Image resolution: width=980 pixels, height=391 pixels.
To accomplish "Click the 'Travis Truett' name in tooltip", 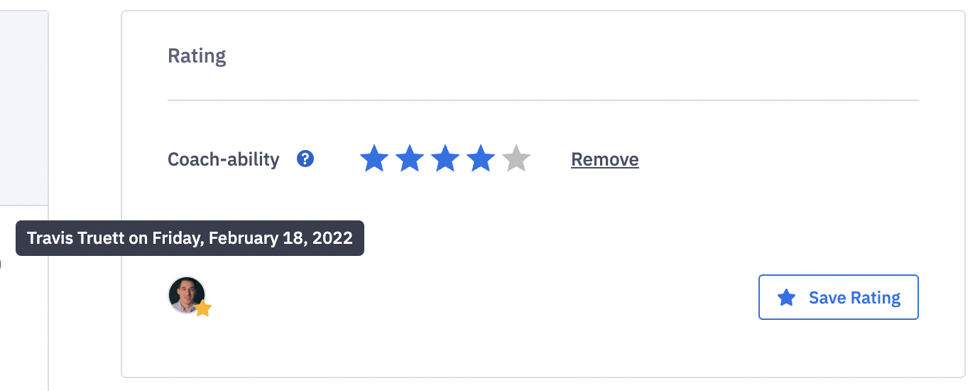I will [x=76, y=238].
